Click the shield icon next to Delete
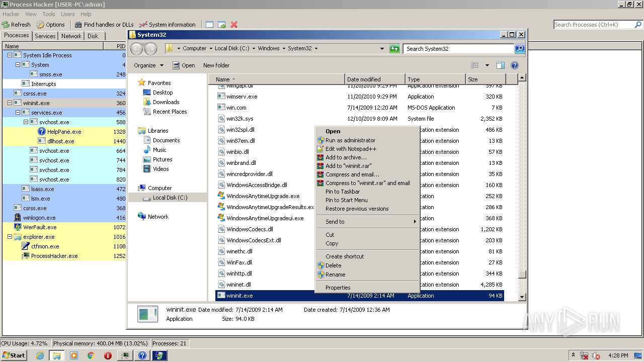This screenshot has height=362, width=644. coord(320,265)
